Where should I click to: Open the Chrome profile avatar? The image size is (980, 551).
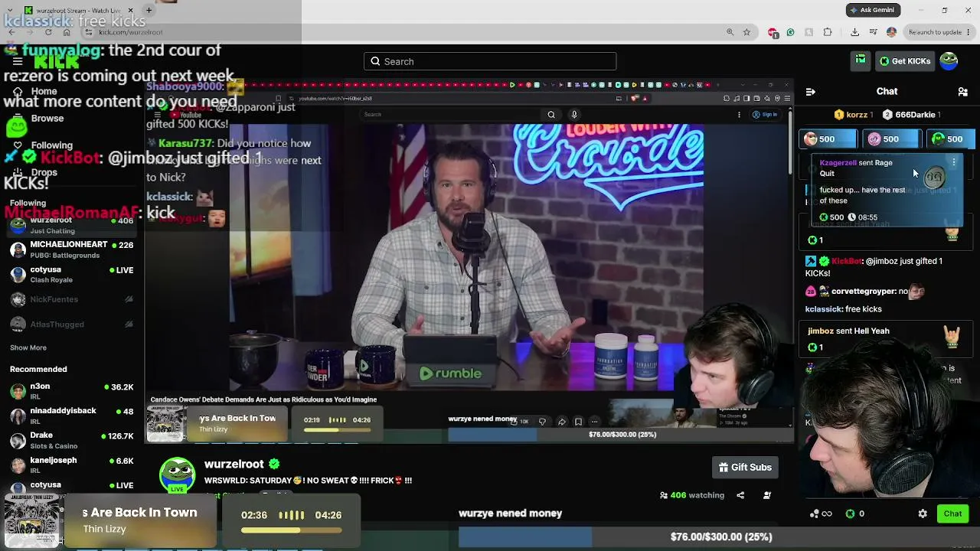point(891,32)
